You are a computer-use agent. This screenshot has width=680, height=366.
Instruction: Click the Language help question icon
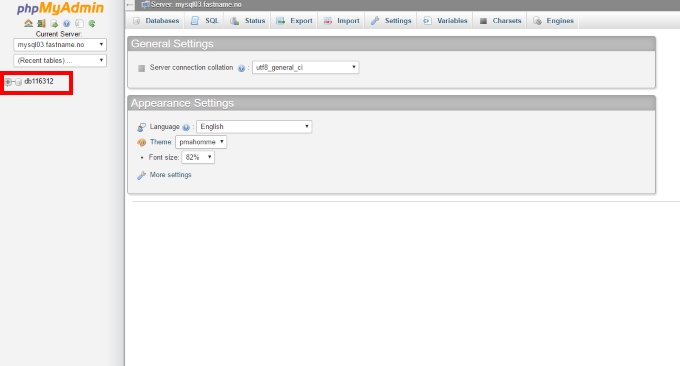click(186, 127)
